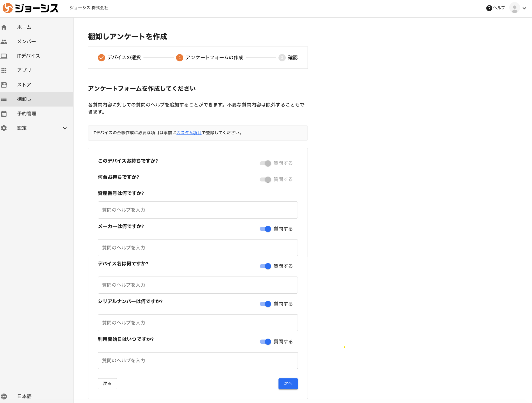
Task: Toggle off the メーカーは何ですか question switch
Action: (x=265, y=229)
